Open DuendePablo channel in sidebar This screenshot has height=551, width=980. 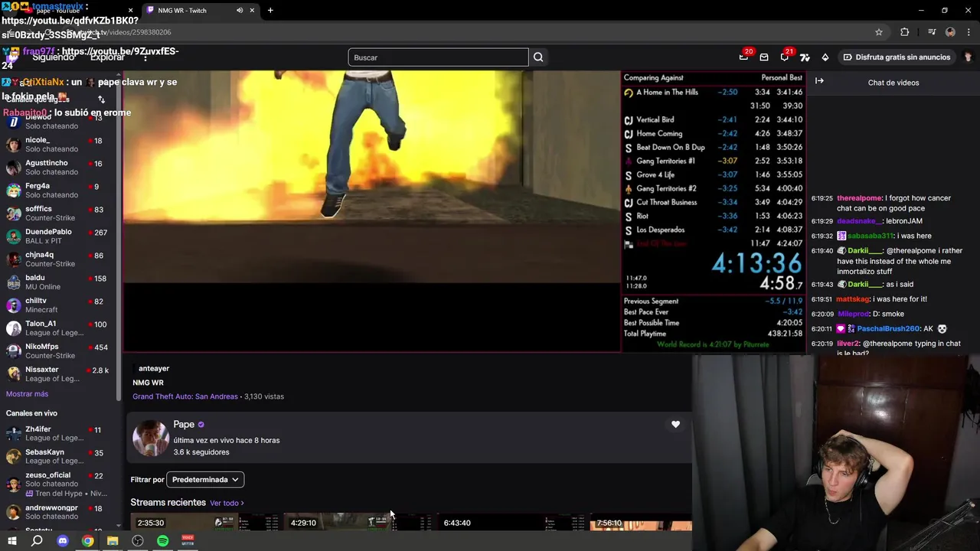point(60,236)
